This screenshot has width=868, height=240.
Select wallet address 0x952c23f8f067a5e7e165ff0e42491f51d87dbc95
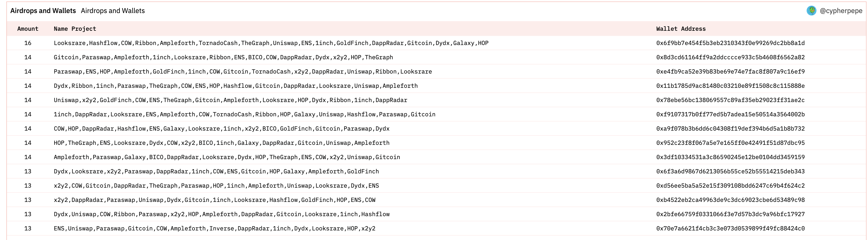click(x=731, y=143)
